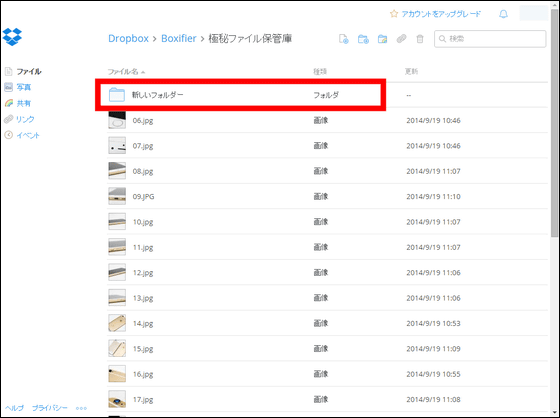Click thumbnail of 07.jpg

[x=117, y=145]
